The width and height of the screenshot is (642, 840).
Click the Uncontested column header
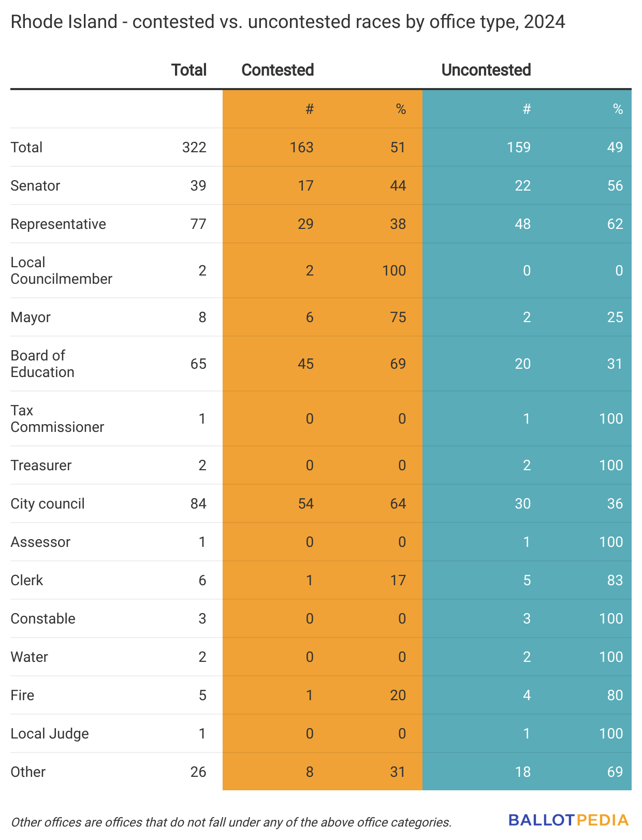(486, 70)
